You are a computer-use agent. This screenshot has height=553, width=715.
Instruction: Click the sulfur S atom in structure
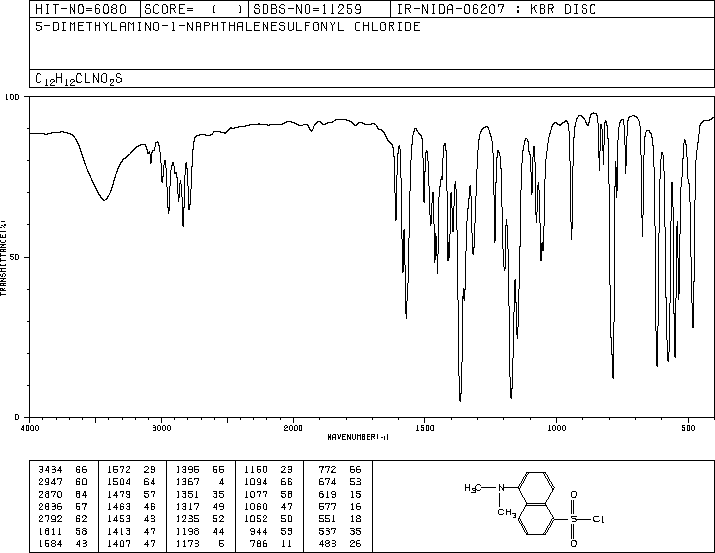click(574, 519)
